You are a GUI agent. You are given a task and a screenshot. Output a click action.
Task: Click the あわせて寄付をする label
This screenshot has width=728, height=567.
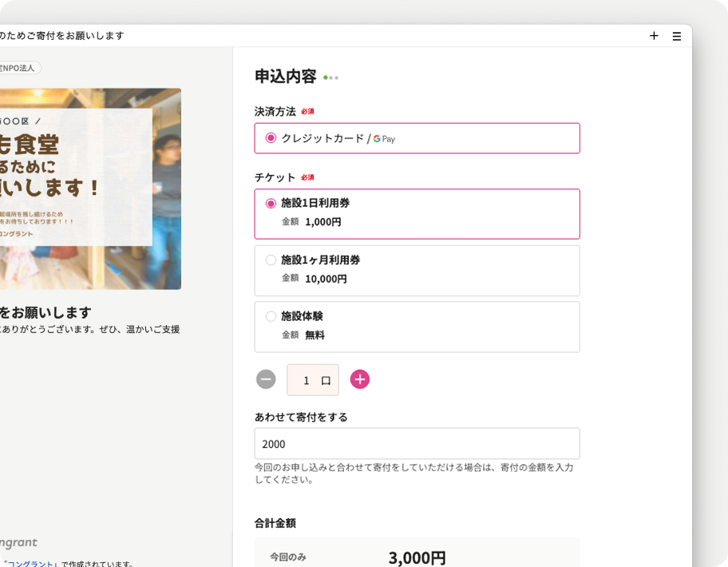pyautogui.click(x=301, y=417)
